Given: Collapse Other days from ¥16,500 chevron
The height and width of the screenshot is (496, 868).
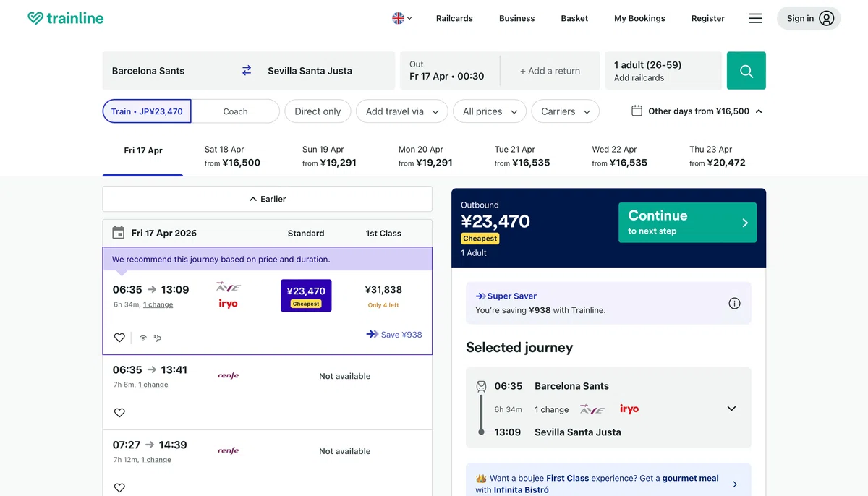Looking at the screenshot, I should point(759,111).
